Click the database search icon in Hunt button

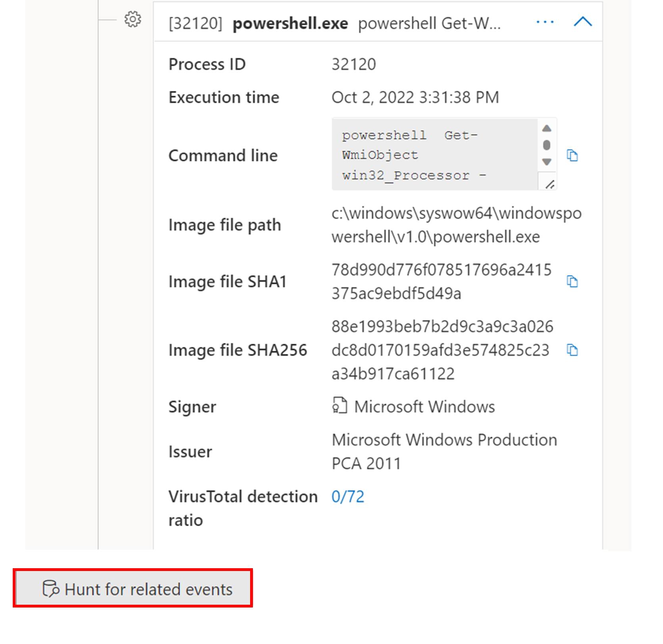(x=50, y=588)
